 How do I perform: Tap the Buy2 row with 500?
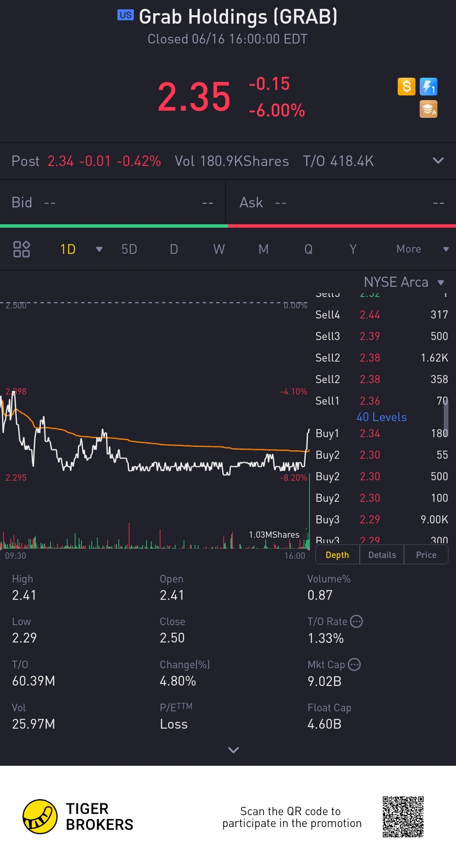click(x=382, y=476)
